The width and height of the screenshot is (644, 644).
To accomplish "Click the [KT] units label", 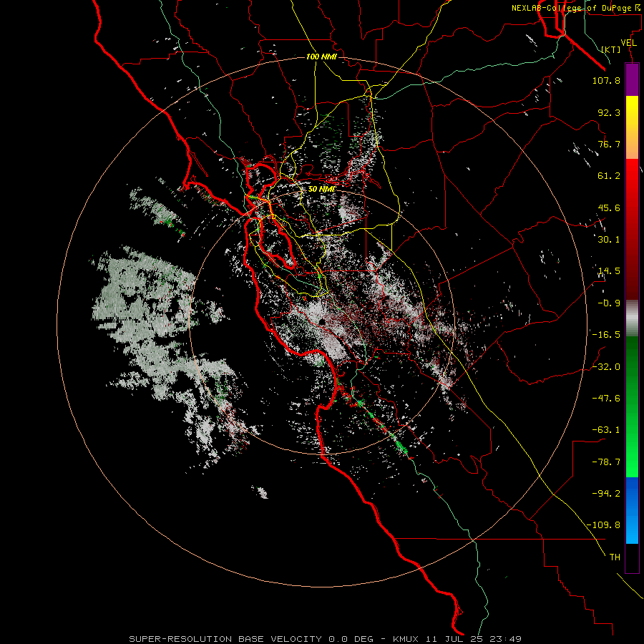I will [611, 49].
